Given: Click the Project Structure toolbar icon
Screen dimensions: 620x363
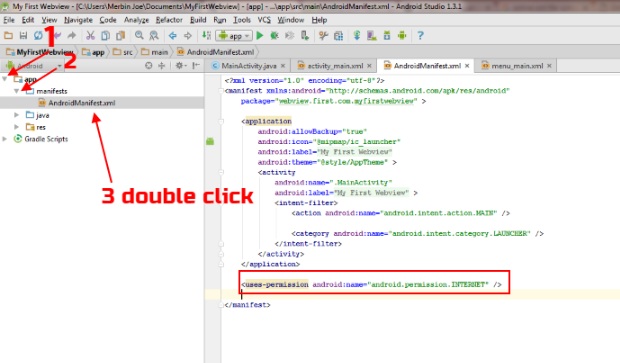Looking at the screenshot, I should click(338, 36).
